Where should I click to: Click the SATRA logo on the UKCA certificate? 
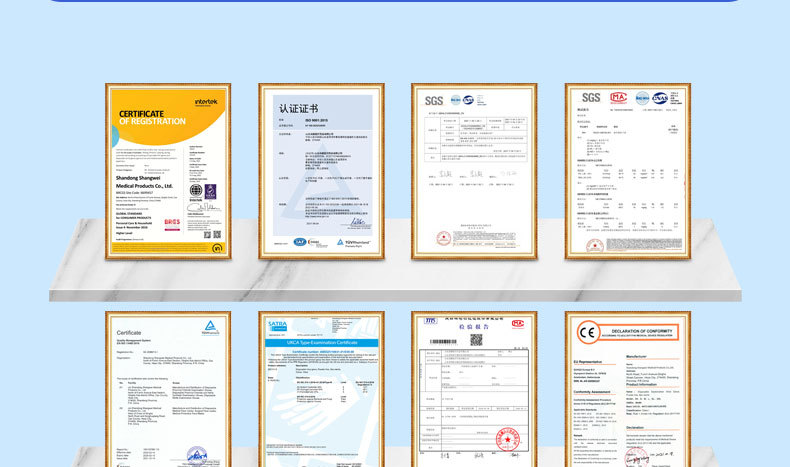277,326
